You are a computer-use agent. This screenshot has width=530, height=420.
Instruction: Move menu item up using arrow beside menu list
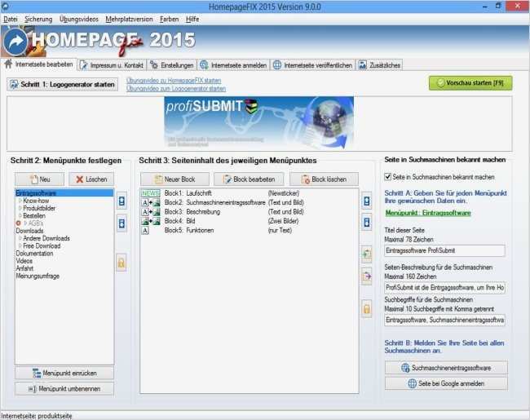[x=121, y=201]
